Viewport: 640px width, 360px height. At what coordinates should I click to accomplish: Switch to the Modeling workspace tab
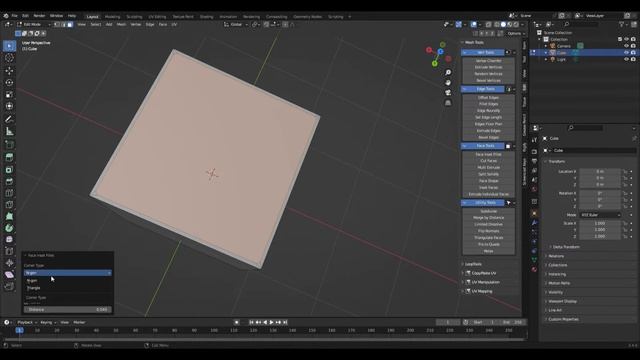[x=112, y=17]
